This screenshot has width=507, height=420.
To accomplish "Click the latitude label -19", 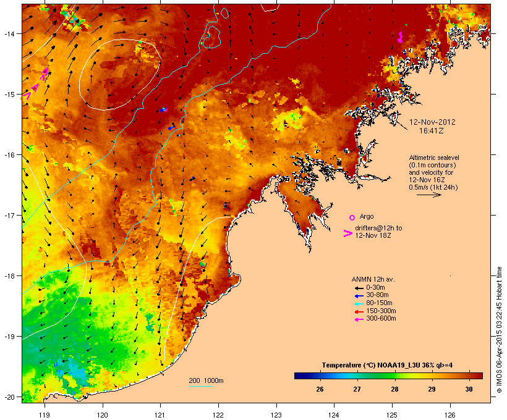I will point(9,337).
